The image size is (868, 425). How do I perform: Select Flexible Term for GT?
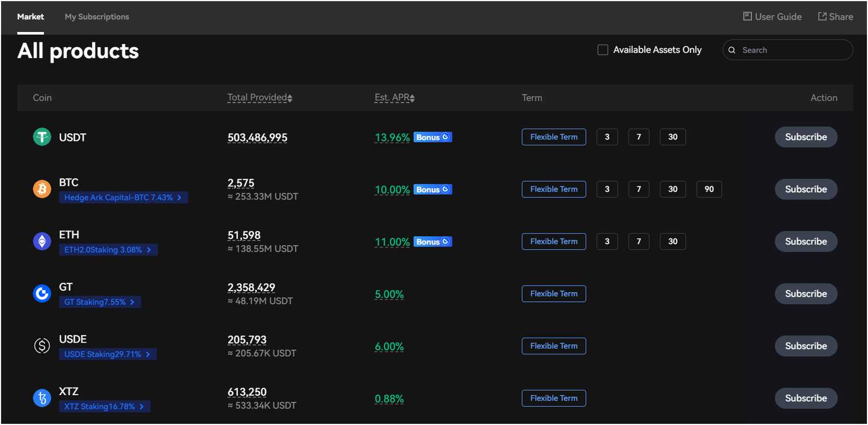click(x=554, y=294)
